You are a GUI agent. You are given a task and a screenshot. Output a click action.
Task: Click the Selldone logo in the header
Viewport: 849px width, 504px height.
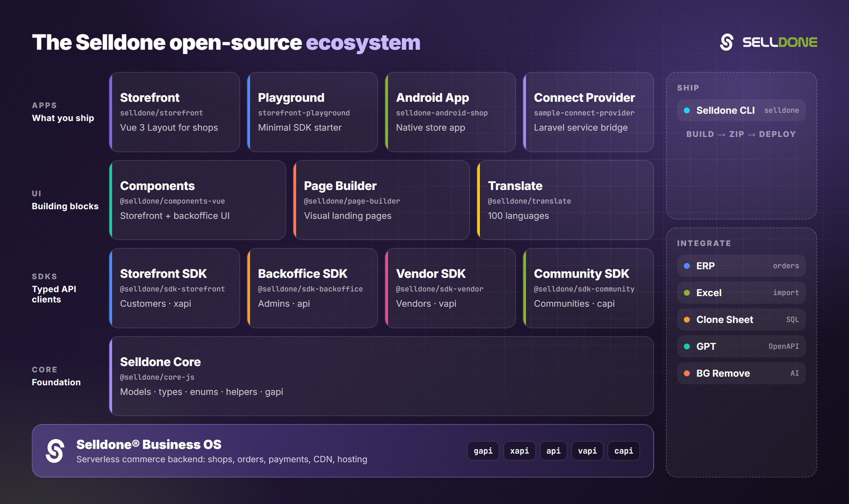click(768, 42)
